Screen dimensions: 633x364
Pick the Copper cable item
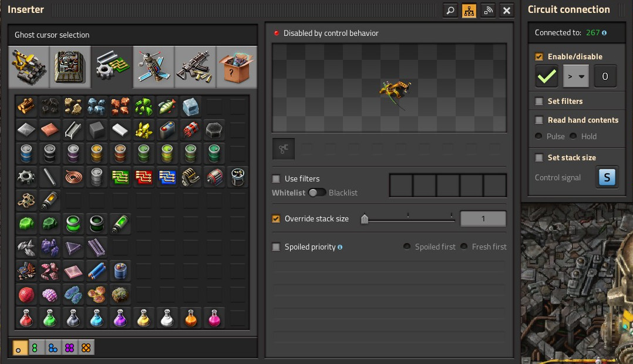tap(73, 177)
